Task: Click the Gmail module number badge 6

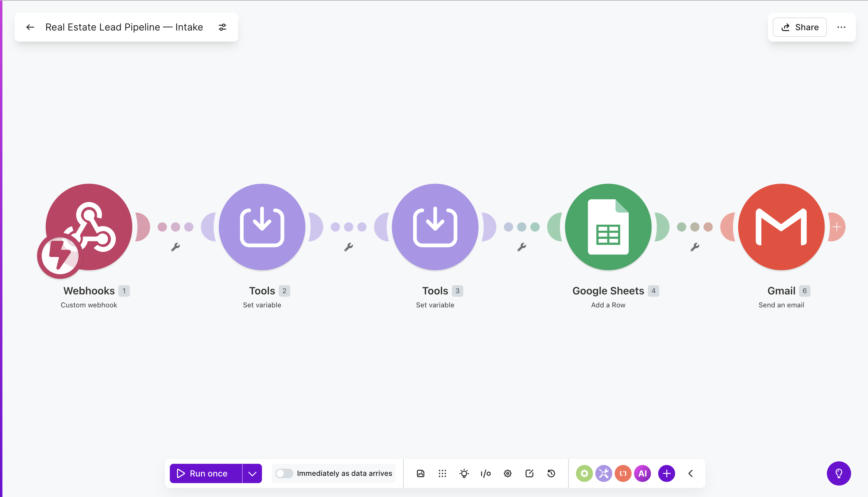Action: (805, 291)
